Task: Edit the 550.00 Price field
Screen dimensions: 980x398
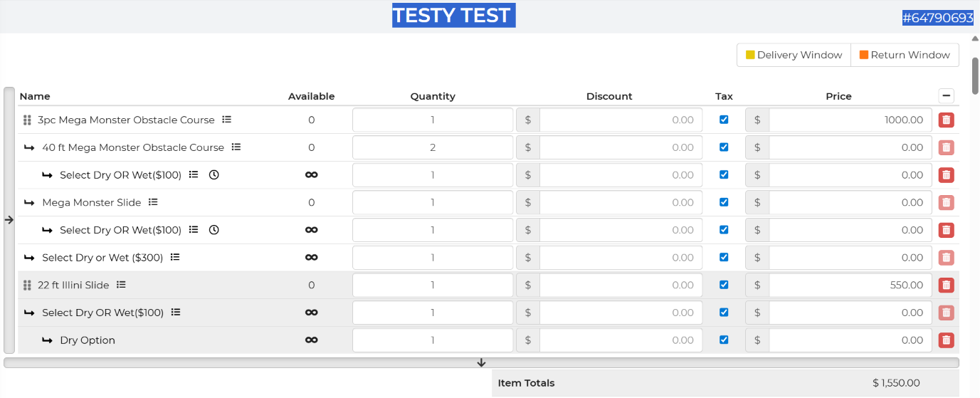Action: (850, 285)
